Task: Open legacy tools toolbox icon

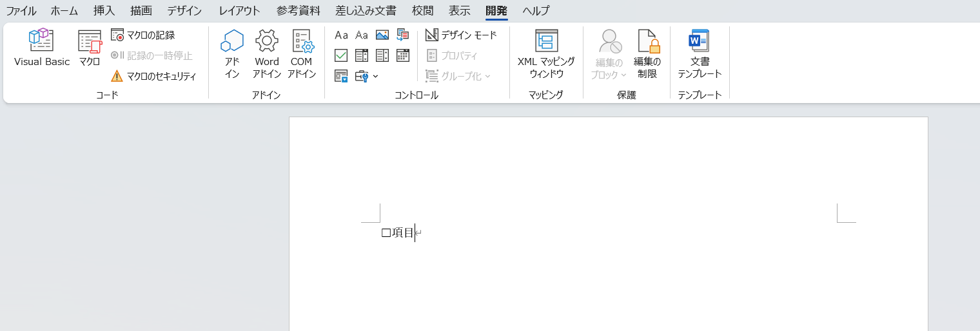Action: coord(362,76)
